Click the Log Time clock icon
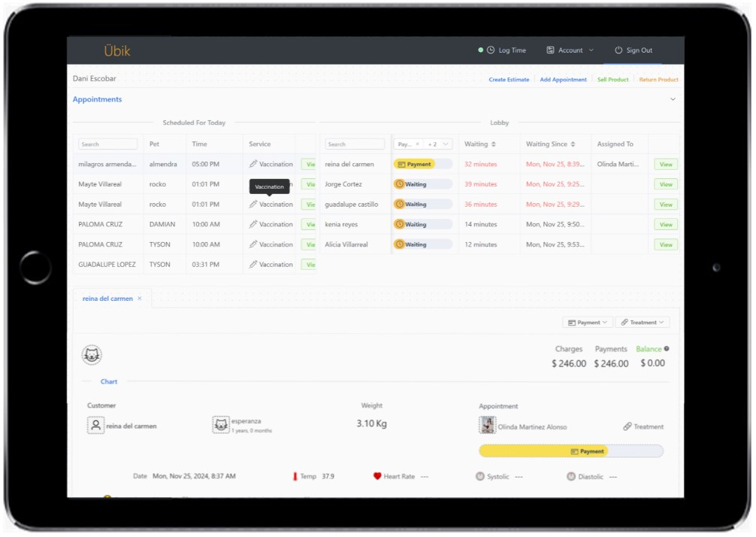 pos(491,50)
